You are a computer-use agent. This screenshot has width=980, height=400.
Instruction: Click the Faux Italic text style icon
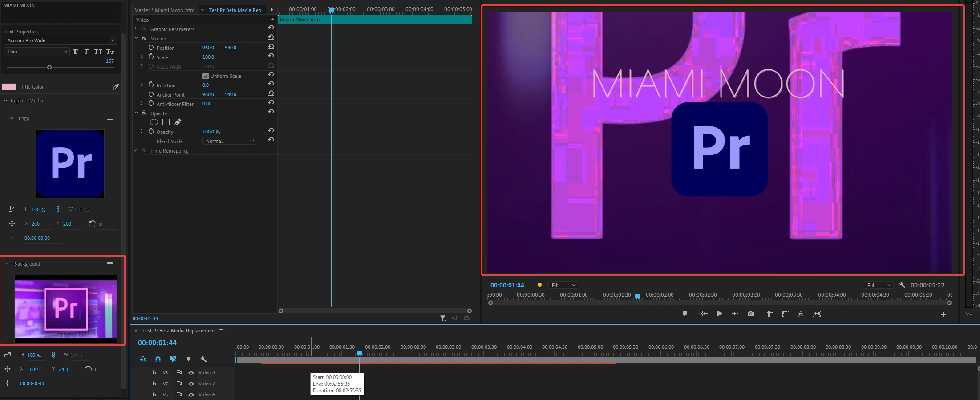(x=86, y=52)
